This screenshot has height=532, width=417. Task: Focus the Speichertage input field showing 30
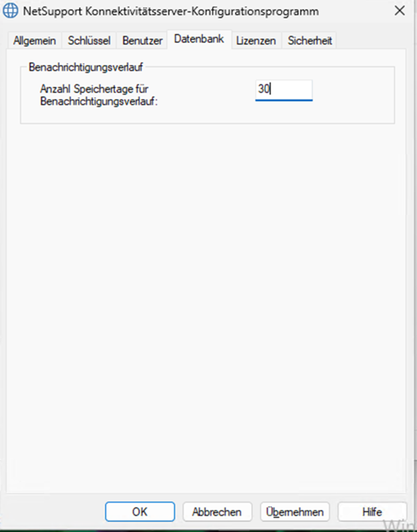point(284,90)
